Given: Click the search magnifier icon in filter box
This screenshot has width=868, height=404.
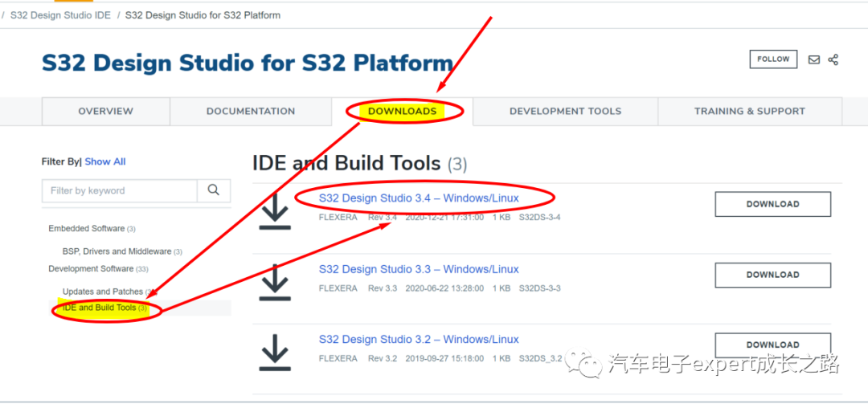Looking at the screenshot, I should [214, 190].
